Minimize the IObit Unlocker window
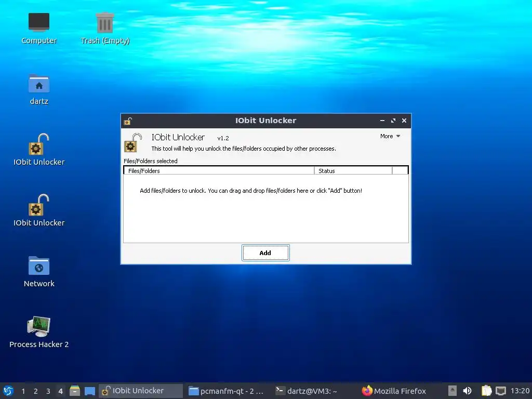This screenshot has height=399, width=532. pos(382,121)
